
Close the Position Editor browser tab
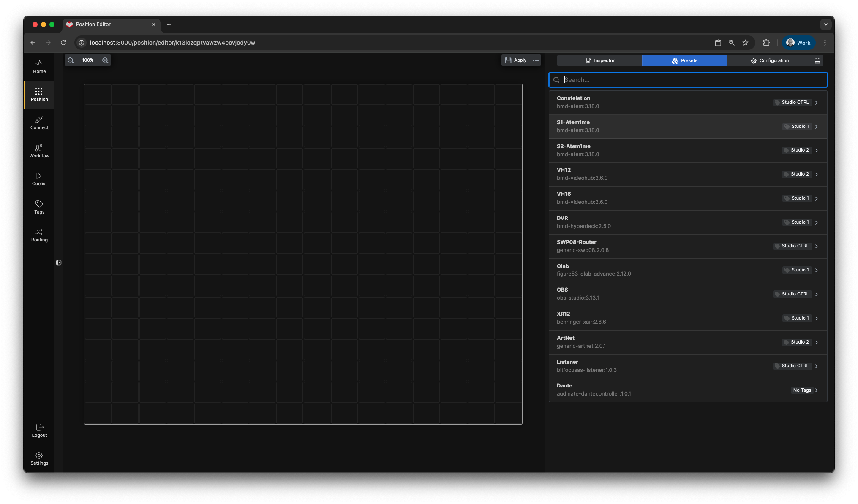tap(154, 24)
